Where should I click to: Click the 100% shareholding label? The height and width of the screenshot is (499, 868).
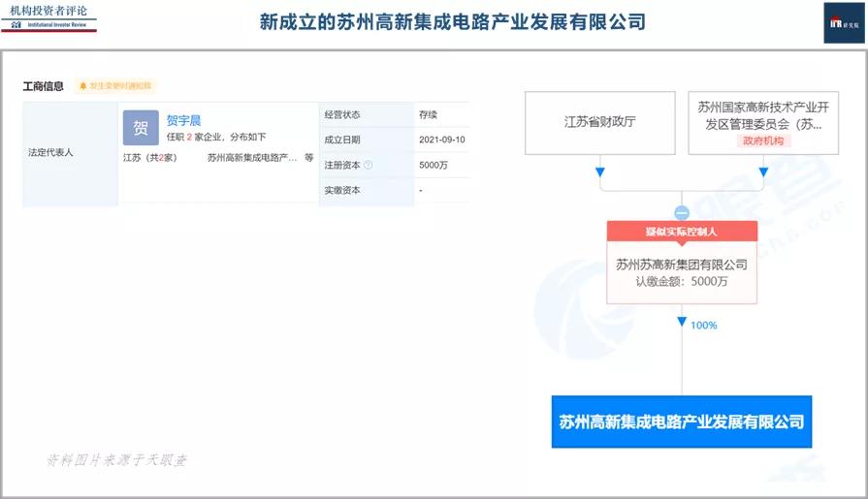[703, 326]
